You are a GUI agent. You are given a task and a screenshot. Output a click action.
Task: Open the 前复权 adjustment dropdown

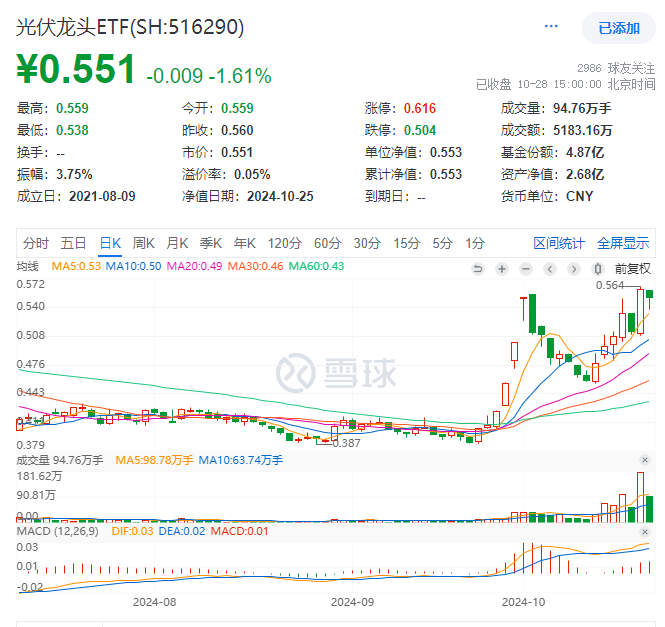coord(633,269)
